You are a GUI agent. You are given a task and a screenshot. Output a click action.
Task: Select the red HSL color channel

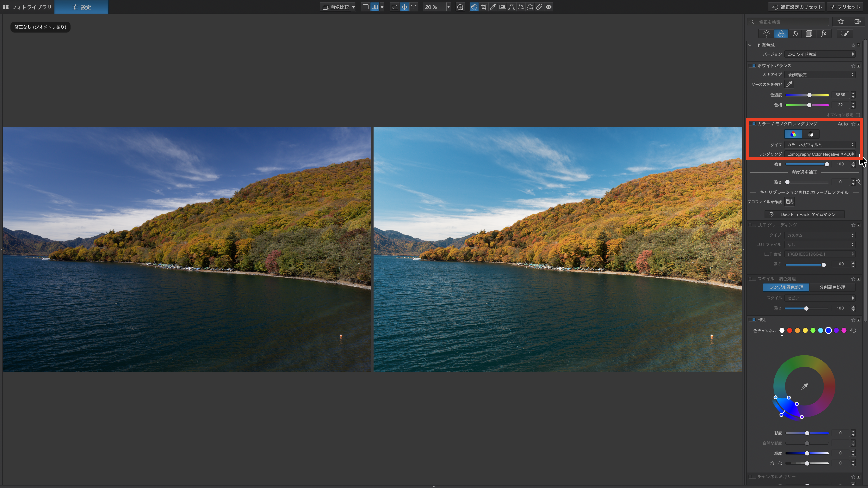(x=790, y=331)
